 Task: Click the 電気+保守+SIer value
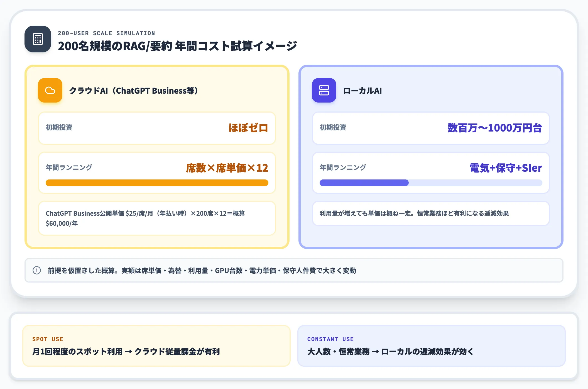506,168
